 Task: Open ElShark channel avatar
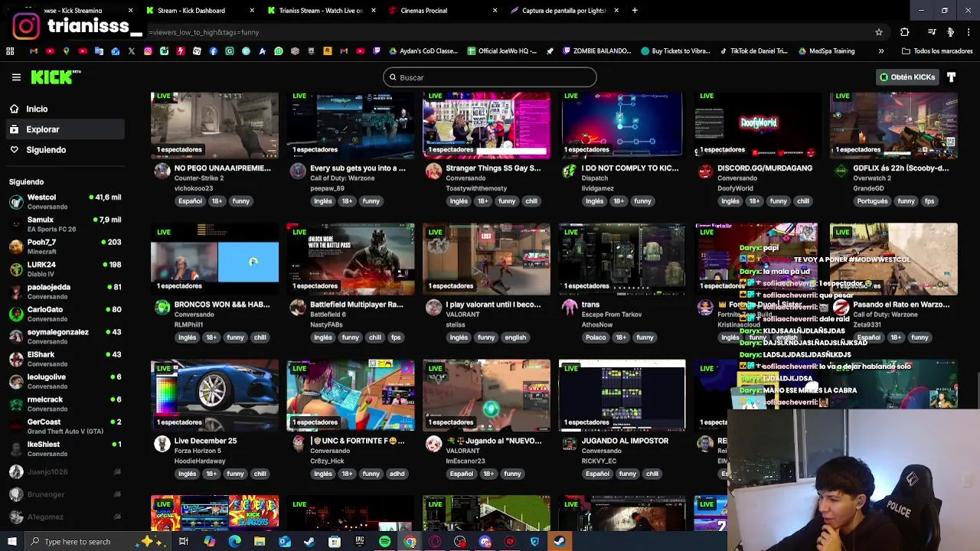click(16, 359)
